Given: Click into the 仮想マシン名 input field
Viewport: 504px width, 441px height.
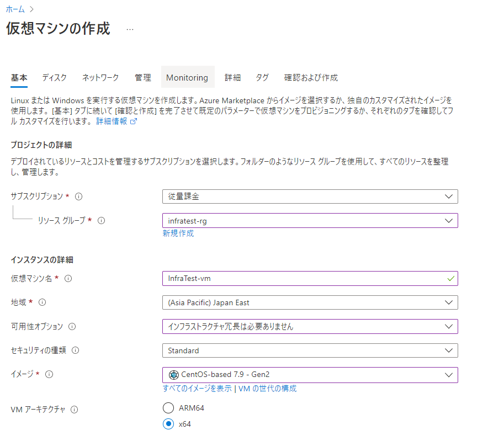Looking at the screenshot, I should coord(310,278).
